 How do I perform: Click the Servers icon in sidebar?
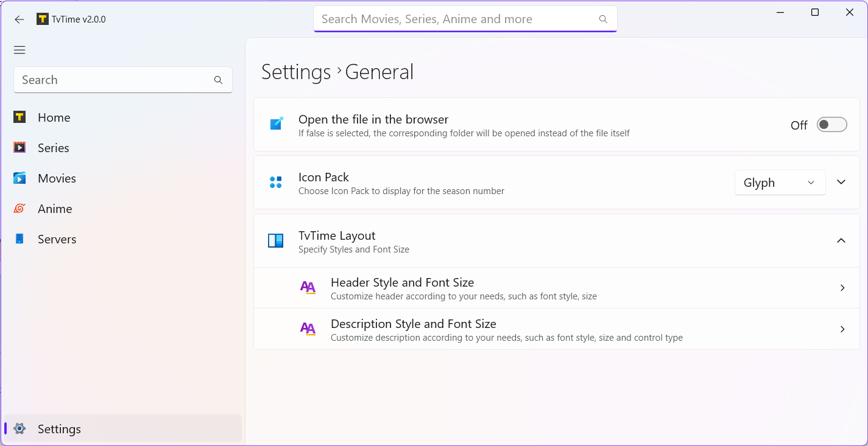pyautogui.click(x=19, y=239)
